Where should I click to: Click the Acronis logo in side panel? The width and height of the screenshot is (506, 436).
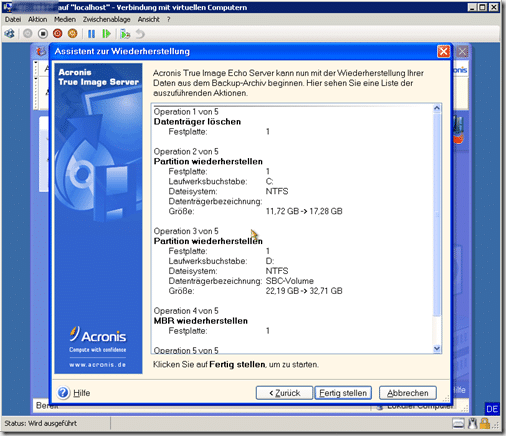98,335
